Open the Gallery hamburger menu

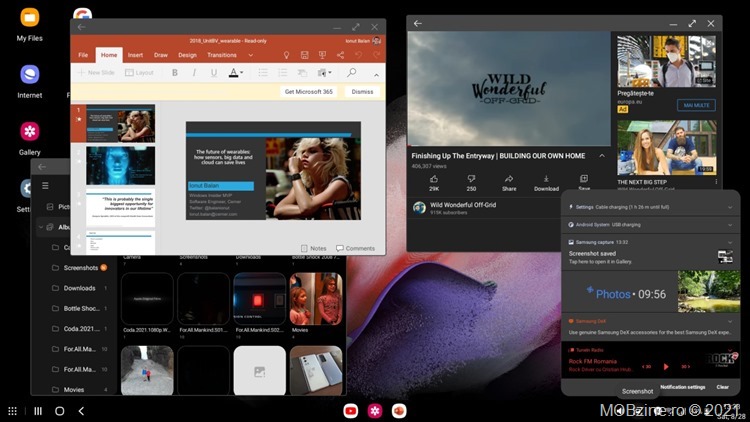tap(45, 186)
